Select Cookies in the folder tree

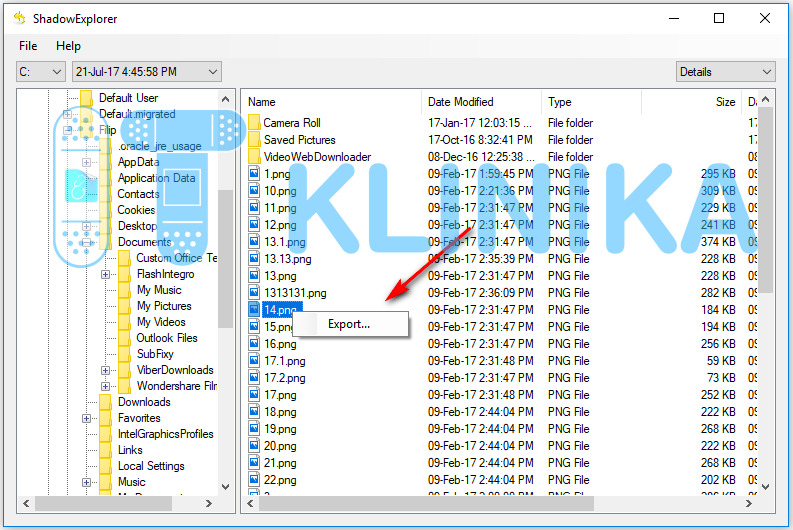137,210
